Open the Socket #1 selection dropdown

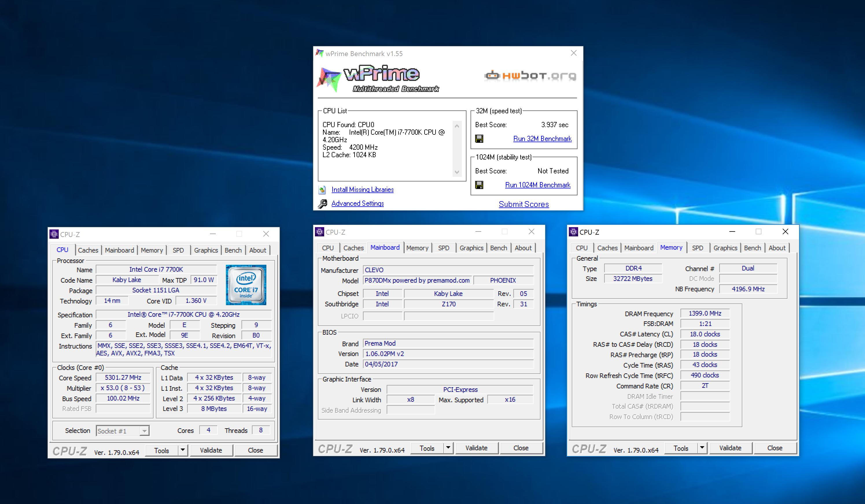coord(145,431)
